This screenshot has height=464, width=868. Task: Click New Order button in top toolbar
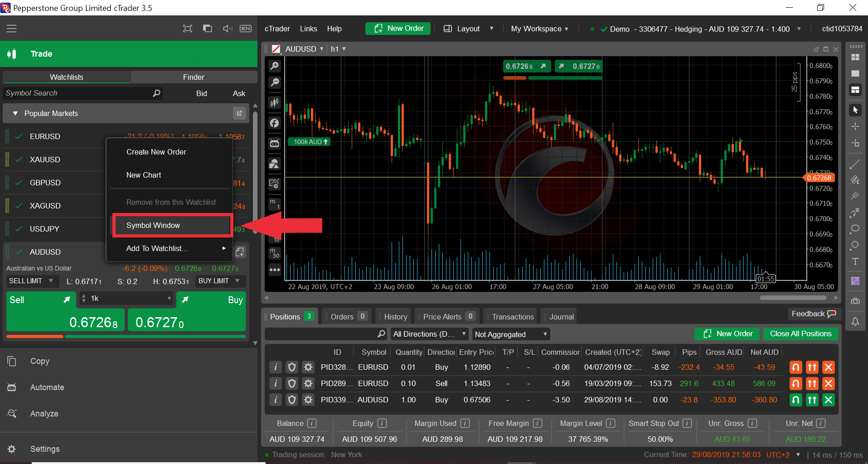point(398,29)
